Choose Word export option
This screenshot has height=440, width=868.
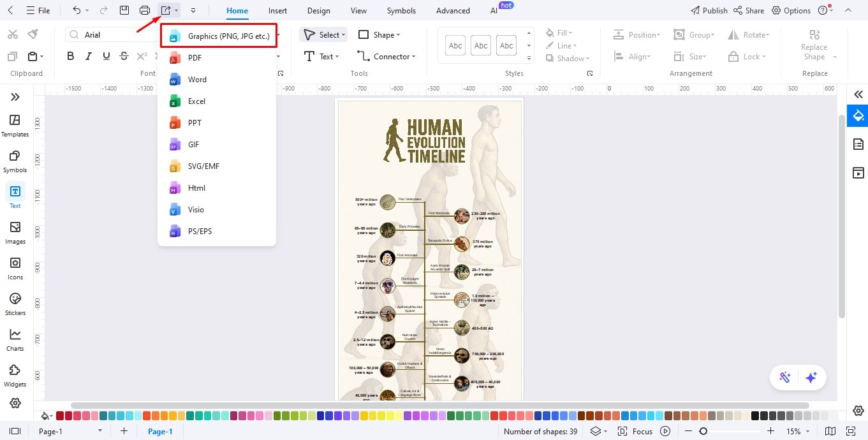[x=217, y=80]
